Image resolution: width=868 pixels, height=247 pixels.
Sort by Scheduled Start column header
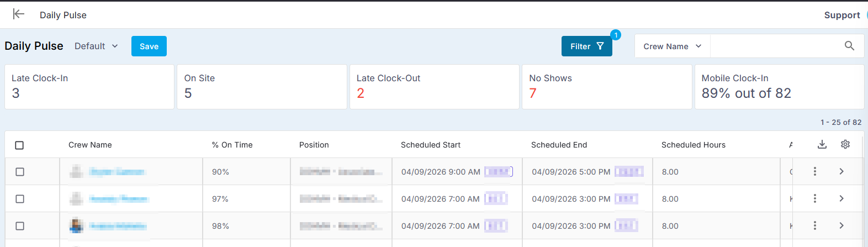[x=431, y=145]
